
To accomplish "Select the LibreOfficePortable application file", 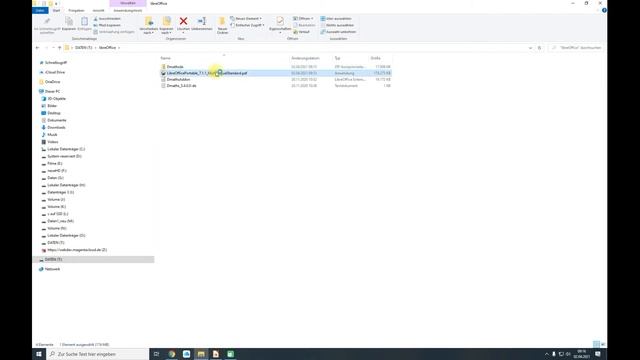I will click(x=276, y=73).
